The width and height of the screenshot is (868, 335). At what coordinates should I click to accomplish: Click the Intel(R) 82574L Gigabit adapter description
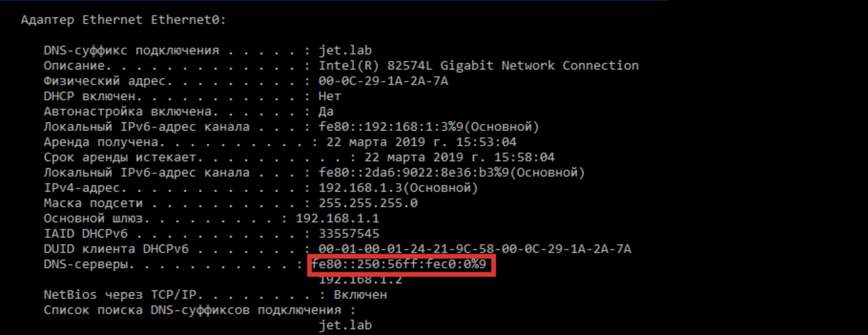pyautogui.click(x=478, y=66)
